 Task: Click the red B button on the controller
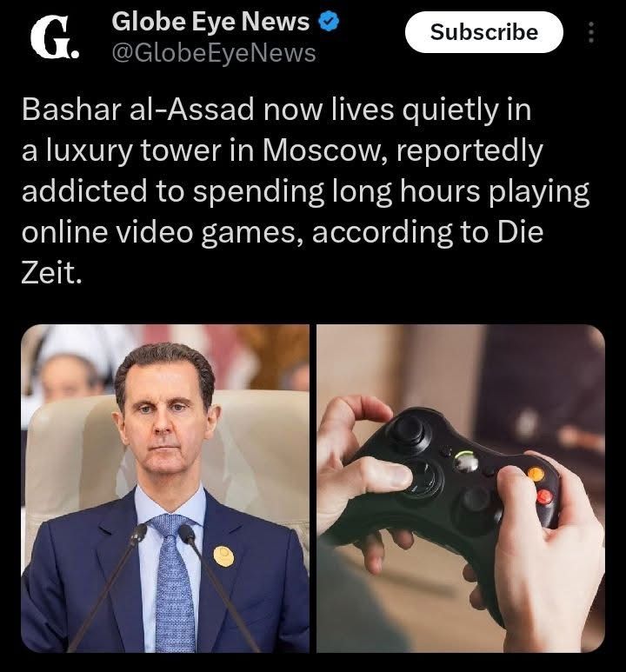tap(544, 496)
